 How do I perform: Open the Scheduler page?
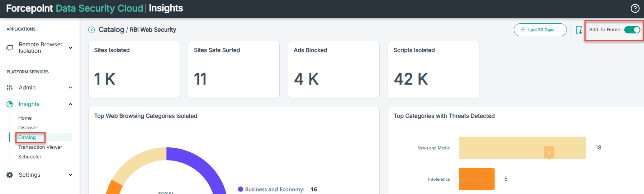click(x=30, y=157)
